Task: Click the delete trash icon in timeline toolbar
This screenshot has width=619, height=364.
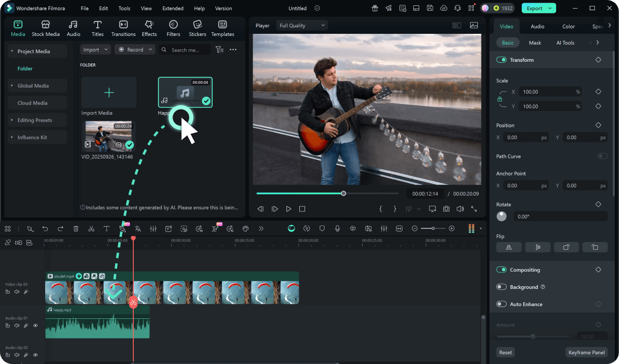Action: pyautogui.click(x=76, y=229)
